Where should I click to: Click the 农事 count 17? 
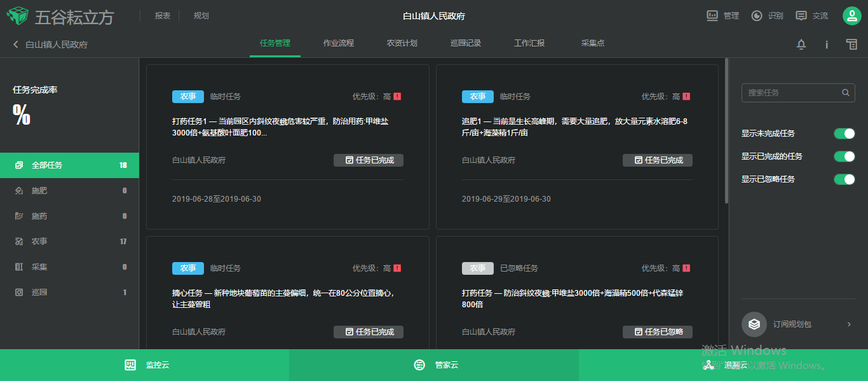click(x=123, y=242)
